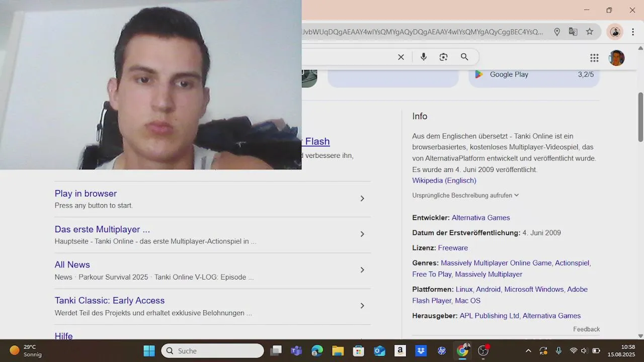The height and width of the screenshot is (362, 644).
Task: Open Dropbox from taskbar
Action: pyautogui.click(x=421, y=350)
